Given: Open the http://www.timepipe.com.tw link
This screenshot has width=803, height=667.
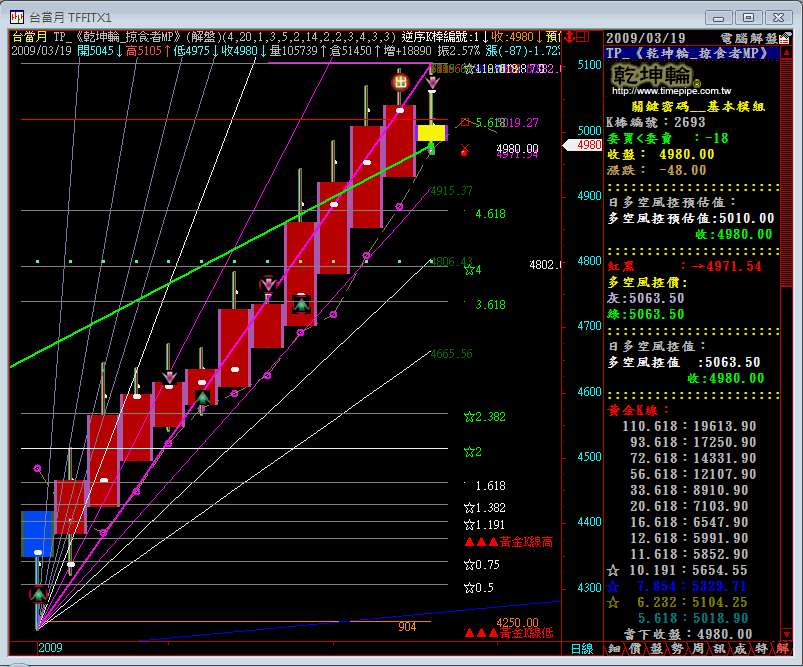Looking at the screenshot, I should click(671, 91).
